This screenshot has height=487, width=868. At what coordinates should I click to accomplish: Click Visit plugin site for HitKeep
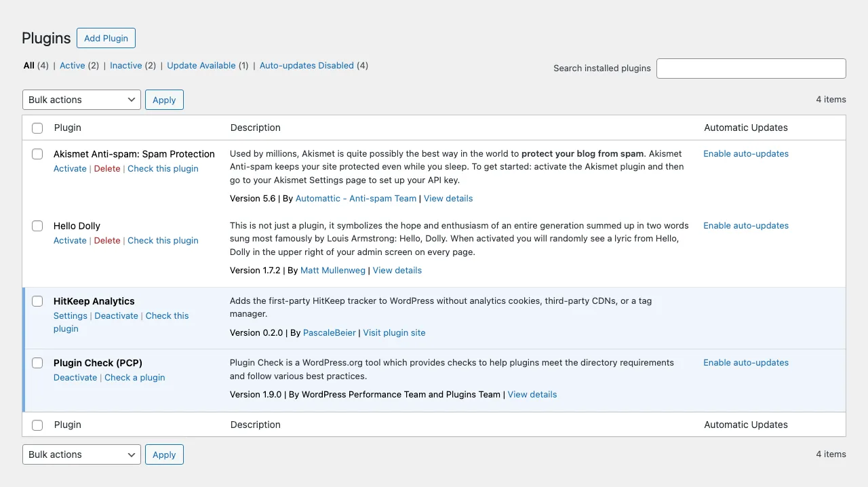point(394,333)
